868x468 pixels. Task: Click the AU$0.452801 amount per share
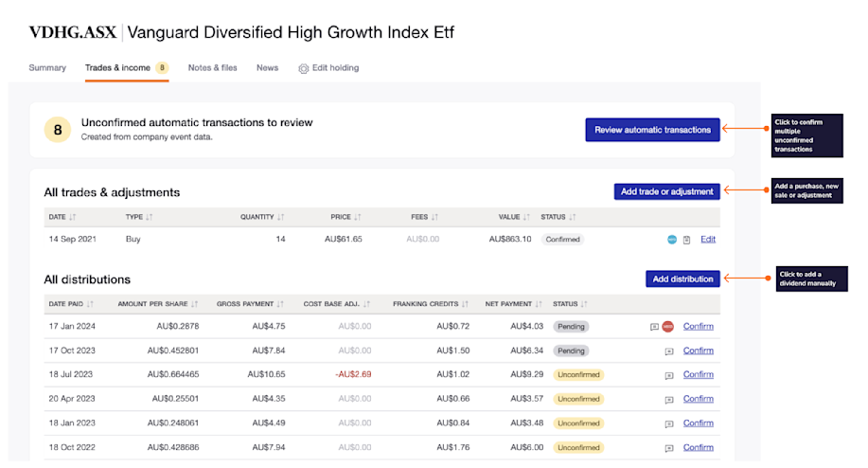172,351
